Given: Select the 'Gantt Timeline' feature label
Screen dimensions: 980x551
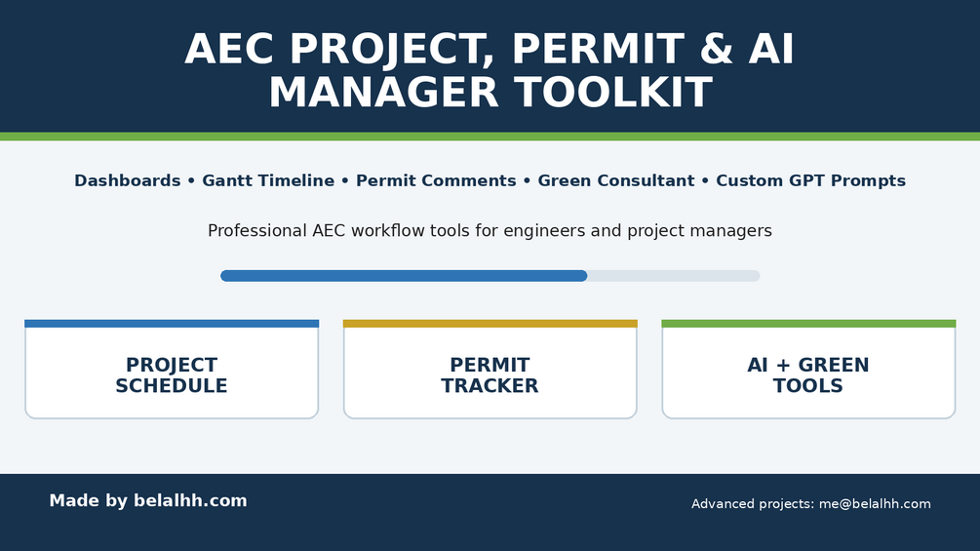Looking at the screenshot, I should [268, 180].
